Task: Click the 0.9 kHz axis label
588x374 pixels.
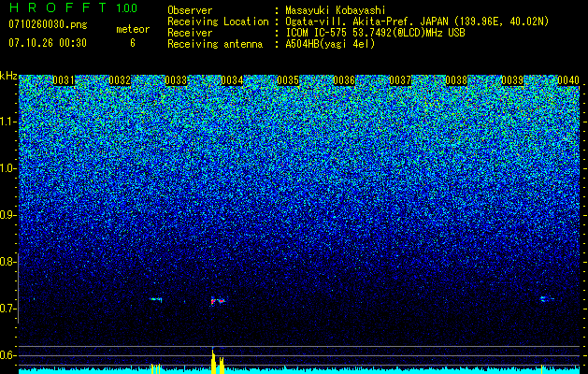Action: 8,215
